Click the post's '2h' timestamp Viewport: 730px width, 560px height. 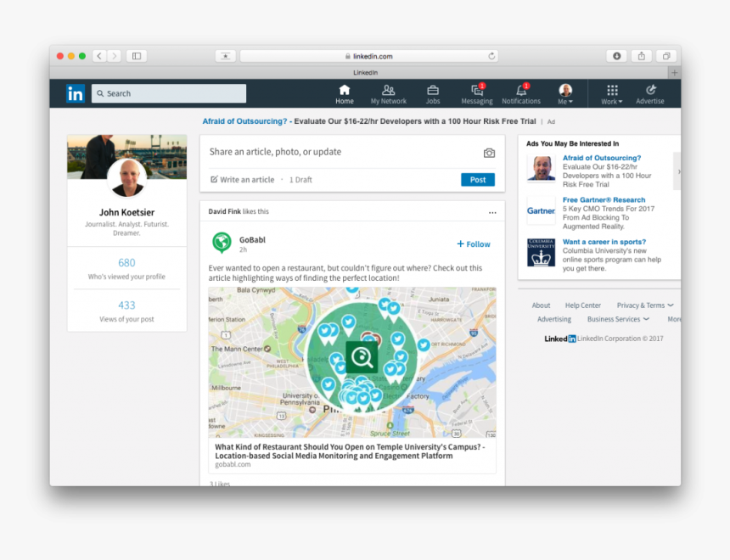[x=243, y=250]
